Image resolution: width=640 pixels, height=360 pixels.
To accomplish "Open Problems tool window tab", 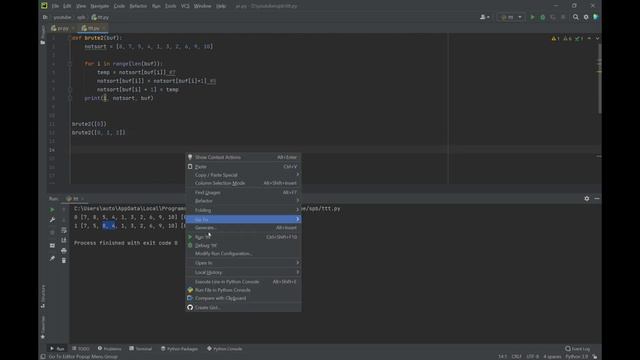I will [109, 349].
